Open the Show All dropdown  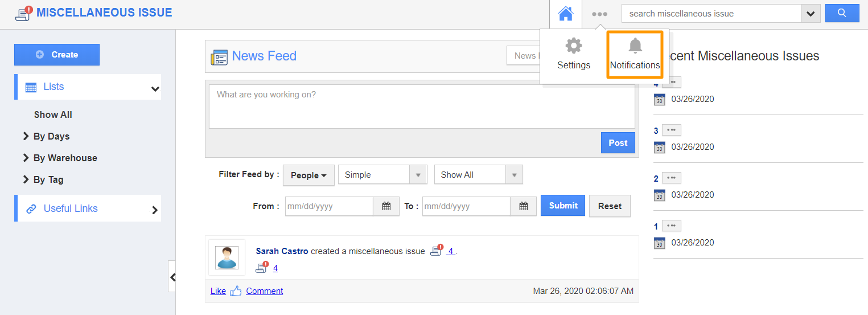[x=478, y=175]
